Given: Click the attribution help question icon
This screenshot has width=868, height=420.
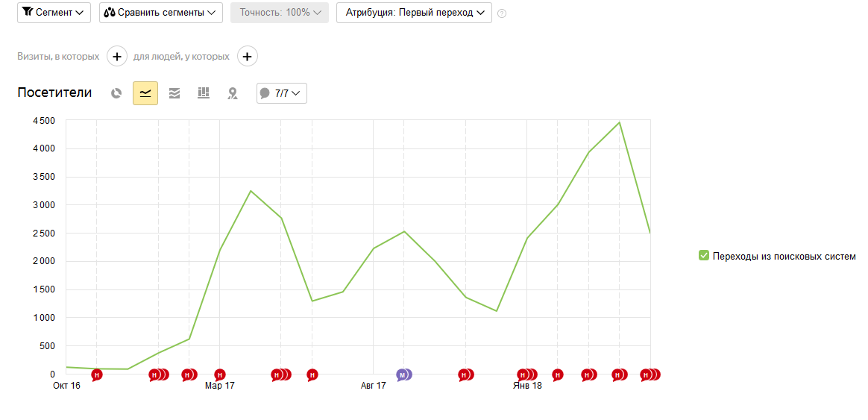Looking at the screenshot, I should click(x=502, y=13).
